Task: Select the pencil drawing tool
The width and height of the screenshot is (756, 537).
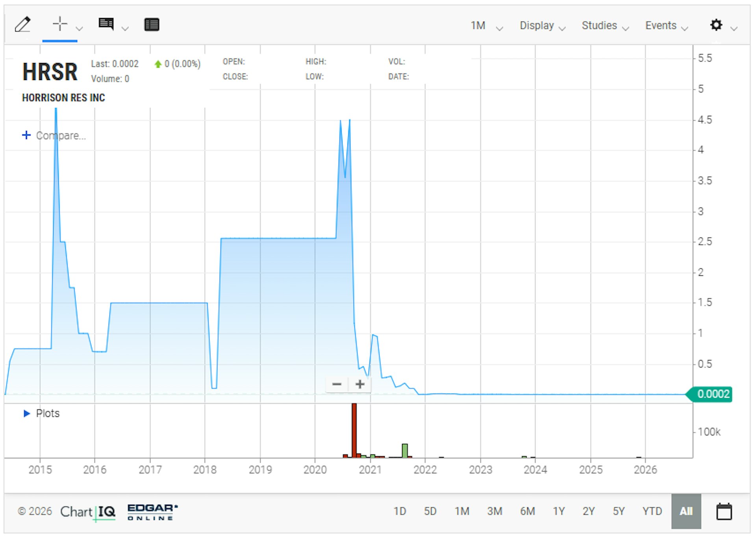Action: point(22,24)
